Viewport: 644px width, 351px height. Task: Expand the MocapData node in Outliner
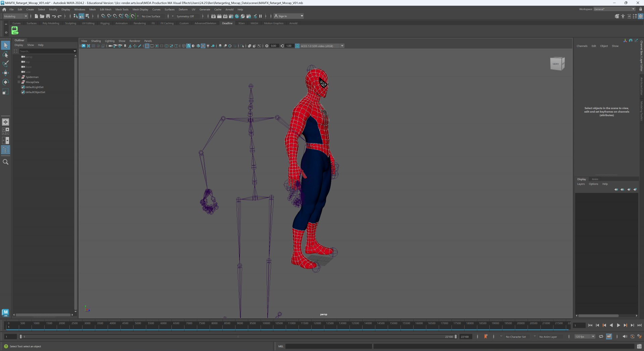19,82
